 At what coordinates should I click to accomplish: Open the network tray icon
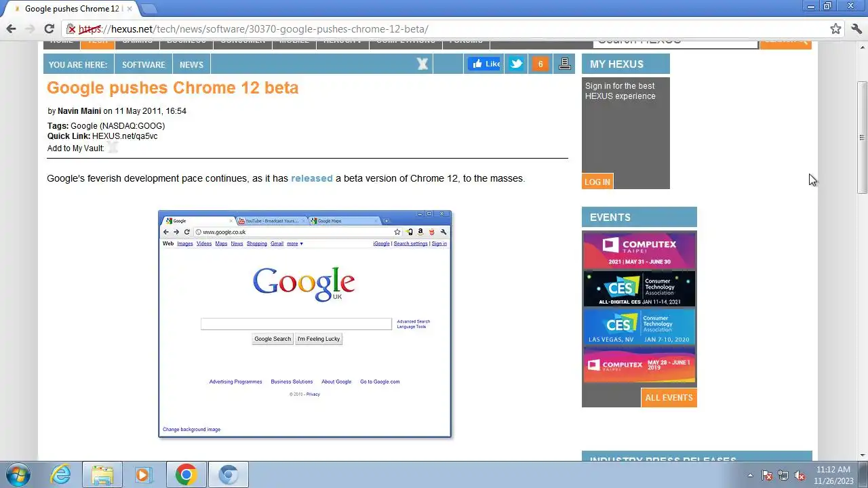tap(783, 475)
